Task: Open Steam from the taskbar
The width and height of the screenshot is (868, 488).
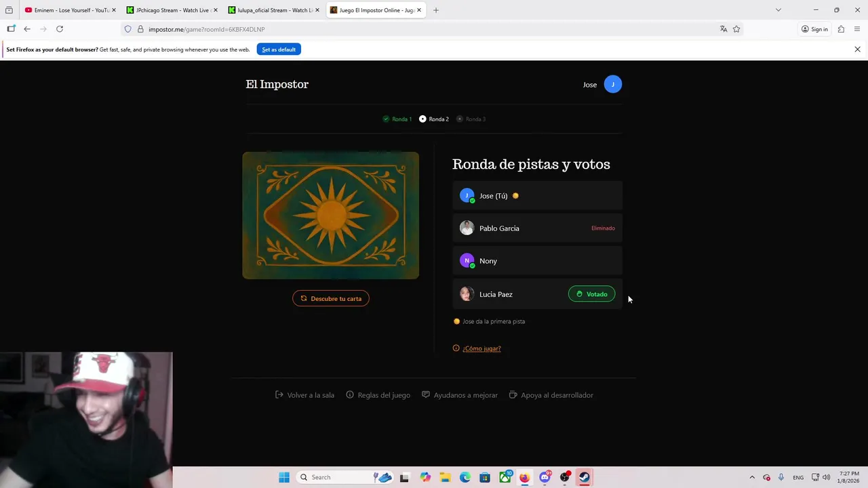Action: click(584, 477)
